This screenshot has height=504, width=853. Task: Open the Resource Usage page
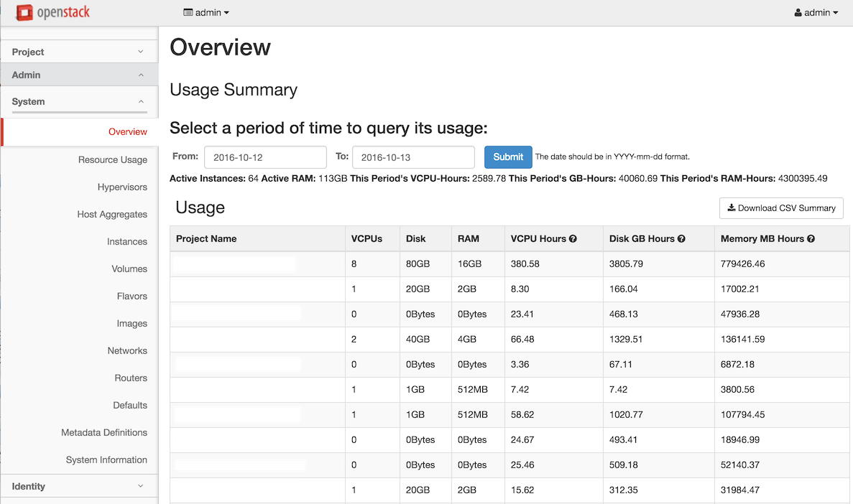pyautogui.click(x=113, y=160)
